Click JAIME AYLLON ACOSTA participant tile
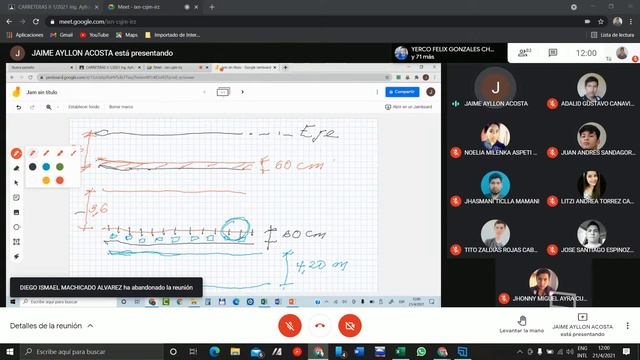640x360 pixels. [495, 87]
